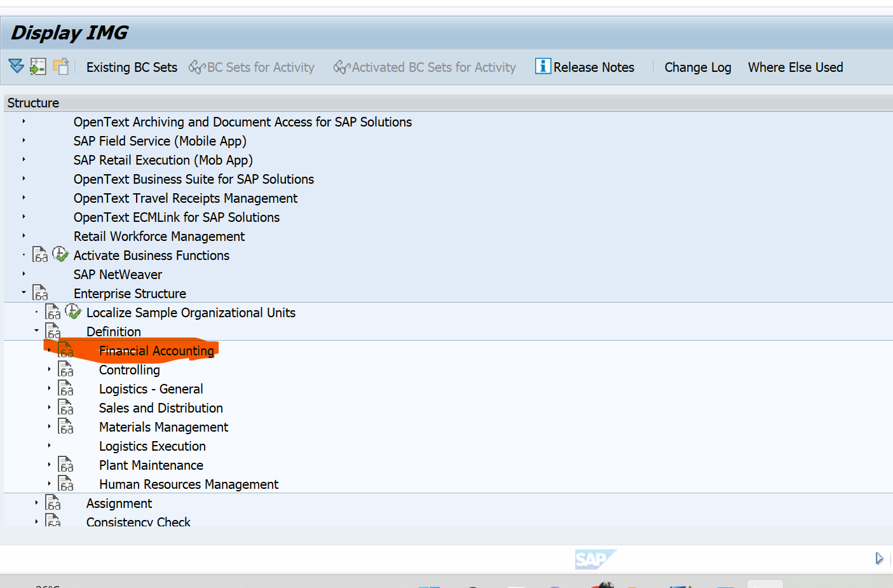
Task: Expand OpenText Travel Receipts Management node
Action: pyautogui.click(x=24, y=198)
